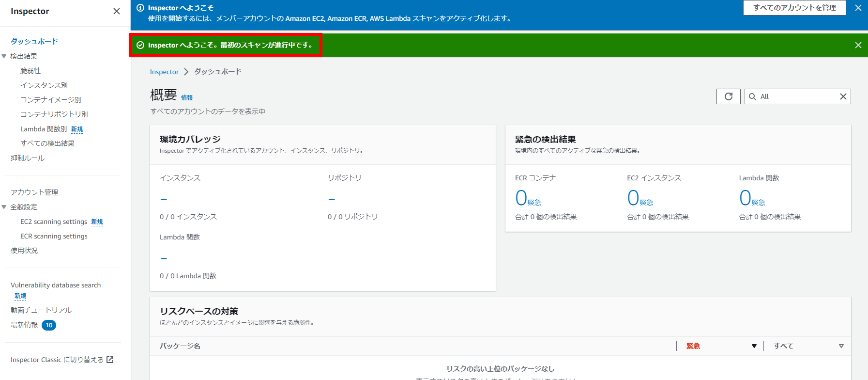868x380 pixels.
Task: Dismiss the green scan-in-progress banner
Action: click(858, 45)
